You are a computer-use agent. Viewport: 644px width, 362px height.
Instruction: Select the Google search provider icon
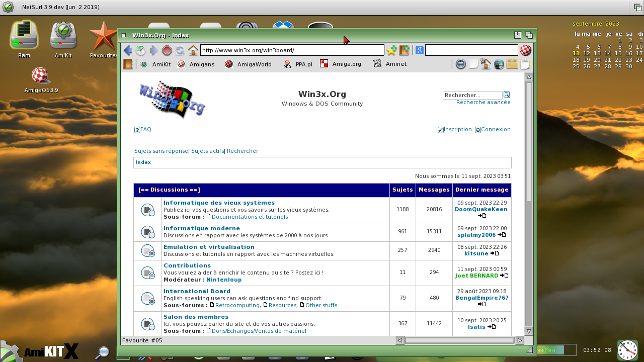[419, 50]
